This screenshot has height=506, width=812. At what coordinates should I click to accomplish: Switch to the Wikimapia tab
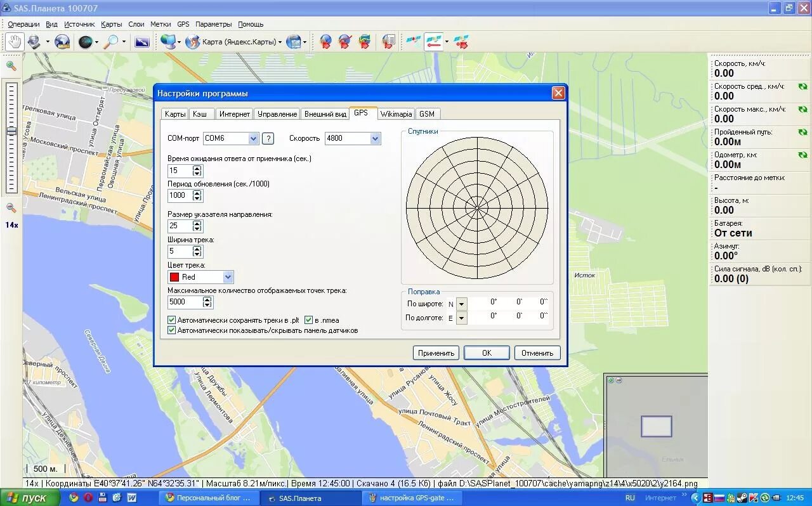pos(396,114)
